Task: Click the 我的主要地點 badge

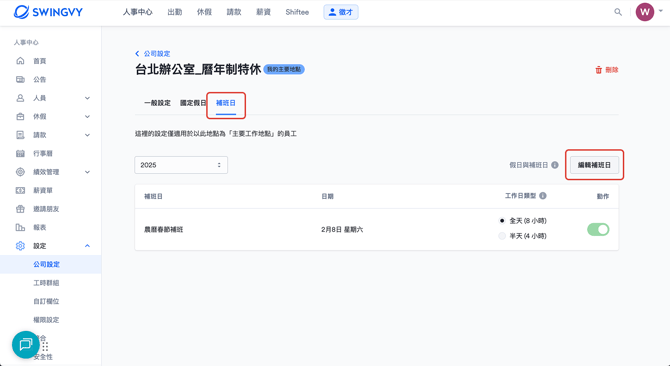Action: (x=284, y=69)
